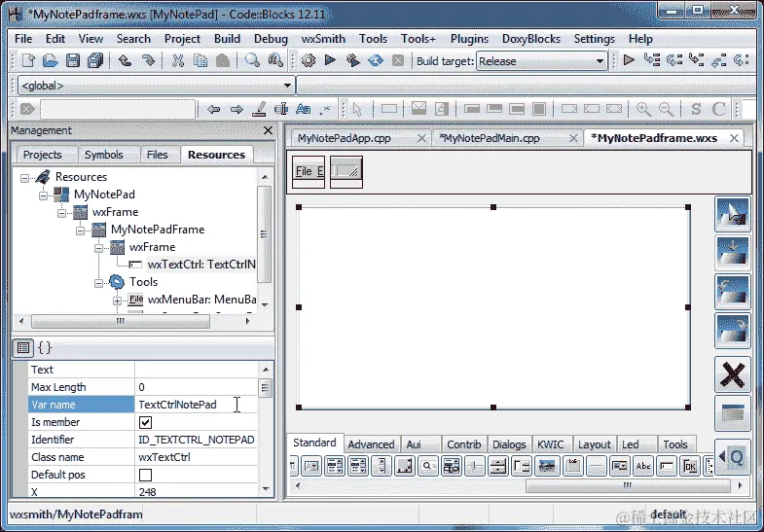
Task: Toggle the Default pos checkbox
Action: pos(145,475)
